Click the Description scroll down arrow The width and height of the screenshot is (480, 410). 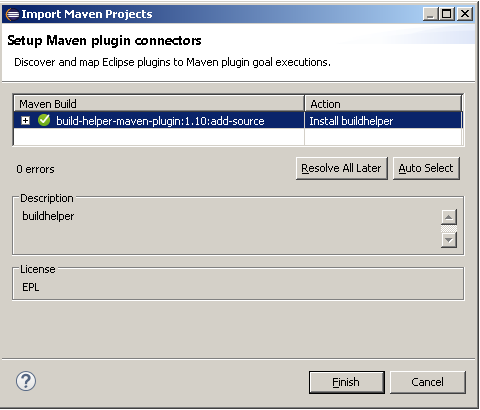(449, 240)
